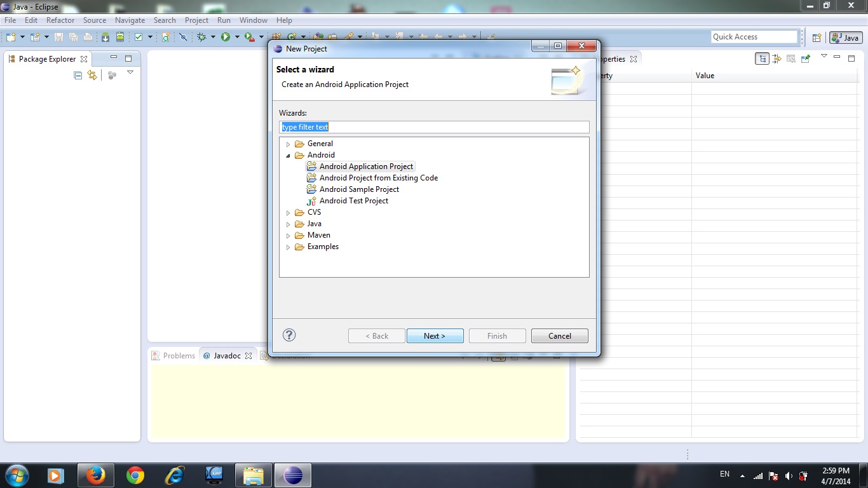Image resolution: width=868 pixels, height=488 pixels.
Task: Select Android Application Project wizard
Action: pos(366,166)
